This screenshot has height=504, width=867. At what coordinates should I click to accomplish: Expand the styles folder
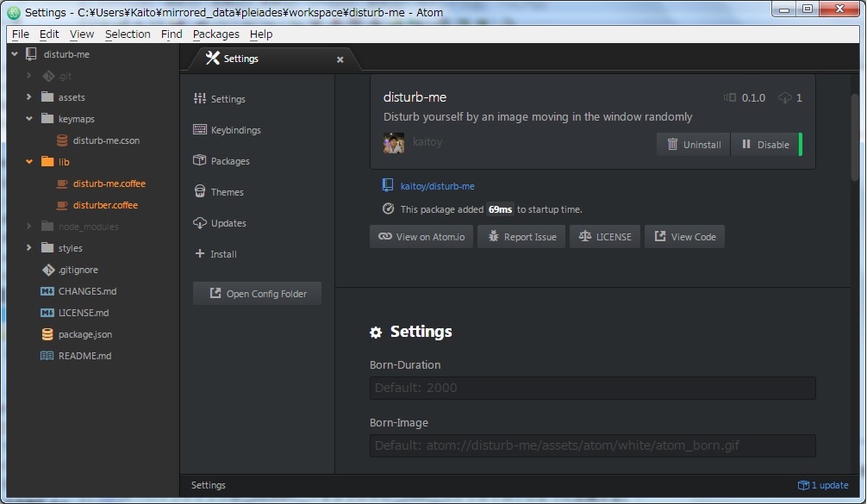click(x=28, y=248)
